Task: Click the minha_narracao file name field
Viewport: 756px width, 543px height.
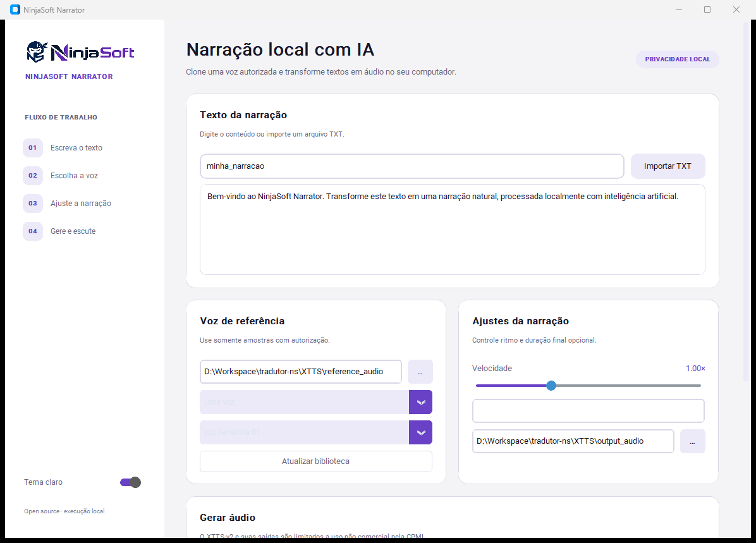Action: pos(412,166)
